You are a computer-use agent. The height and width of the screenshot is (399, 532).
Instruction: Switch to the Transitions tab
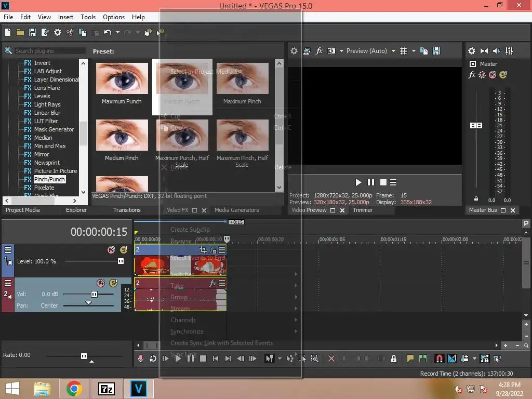(x=127, y=210)
